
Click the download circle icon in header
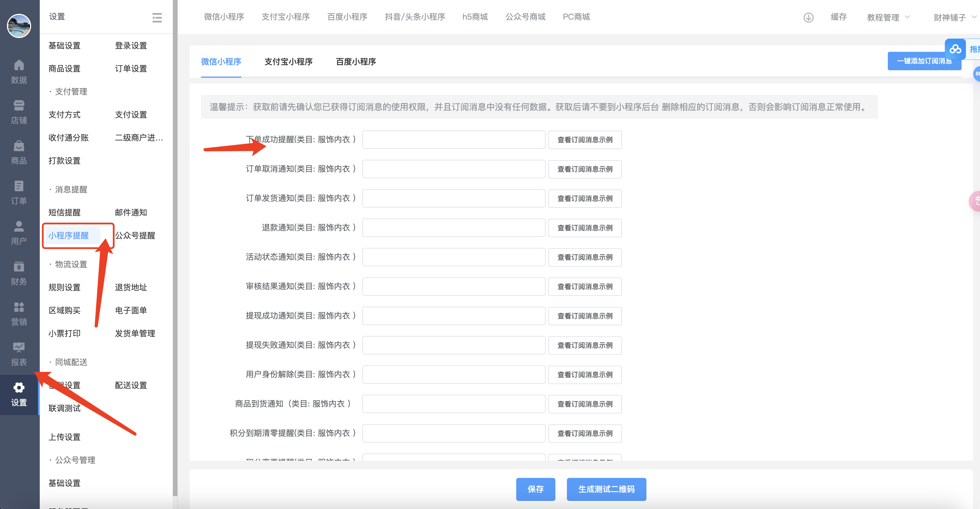click(x=808, y=18)
